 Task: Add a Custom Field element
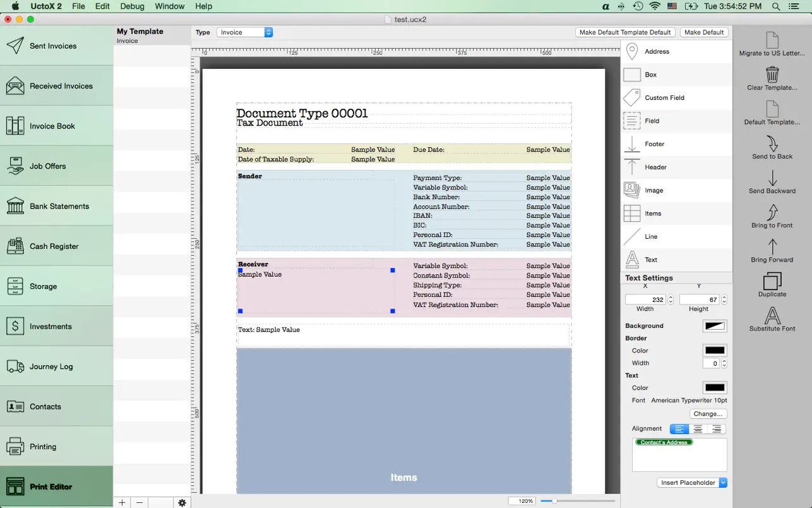[632, 98]
